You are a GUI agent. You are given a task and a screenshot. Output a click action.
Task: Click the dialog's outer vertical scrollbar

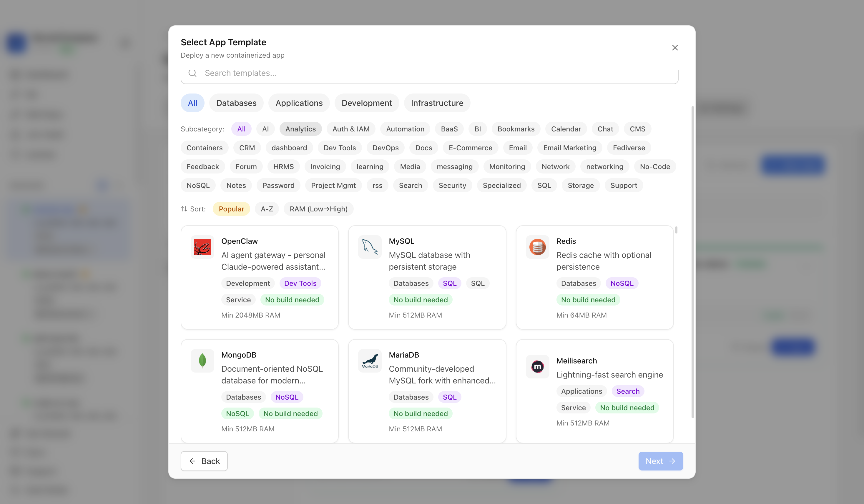692,262
